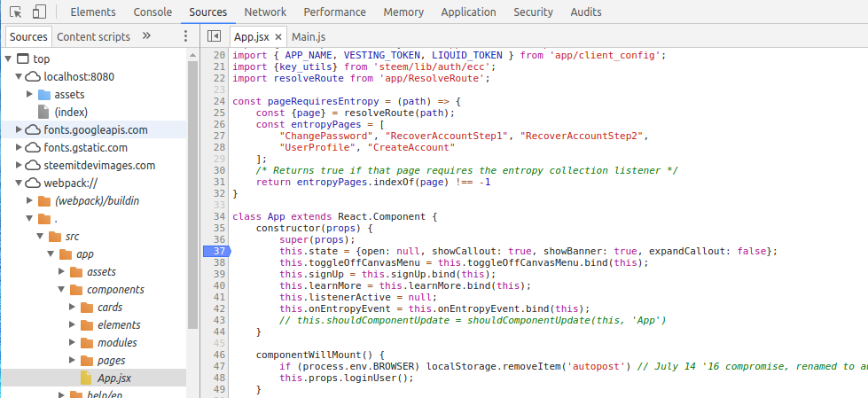Expand the cards folder
Image resolution: width=868 pixels, height=398 pixels.
72,307
